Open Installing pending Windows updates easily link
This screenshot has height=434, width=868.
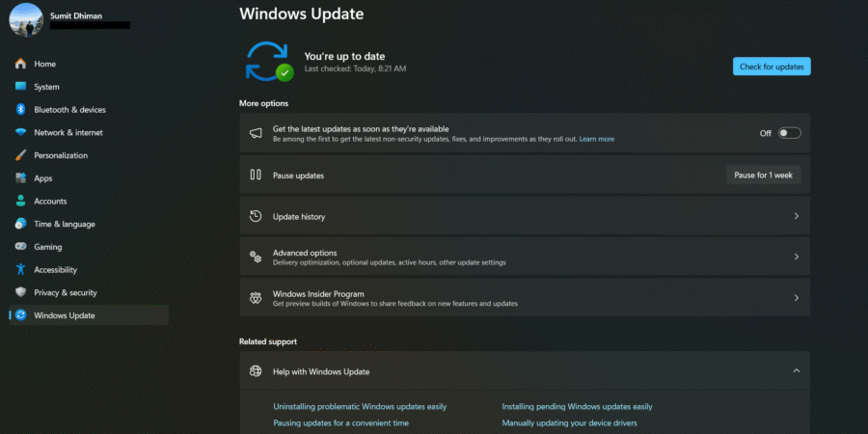pyautogui.click(x=577, y=406)
